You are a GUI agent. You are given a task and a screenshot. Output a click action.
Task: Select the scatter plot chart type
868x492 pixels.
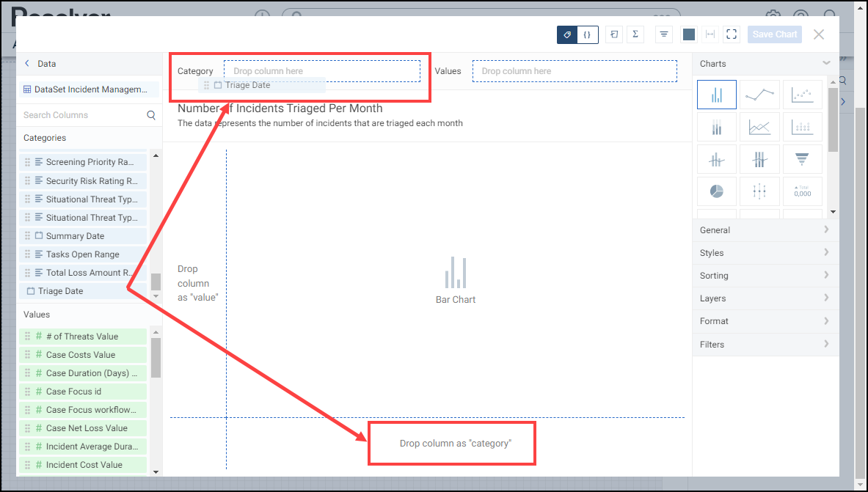[x=802, y=95]
